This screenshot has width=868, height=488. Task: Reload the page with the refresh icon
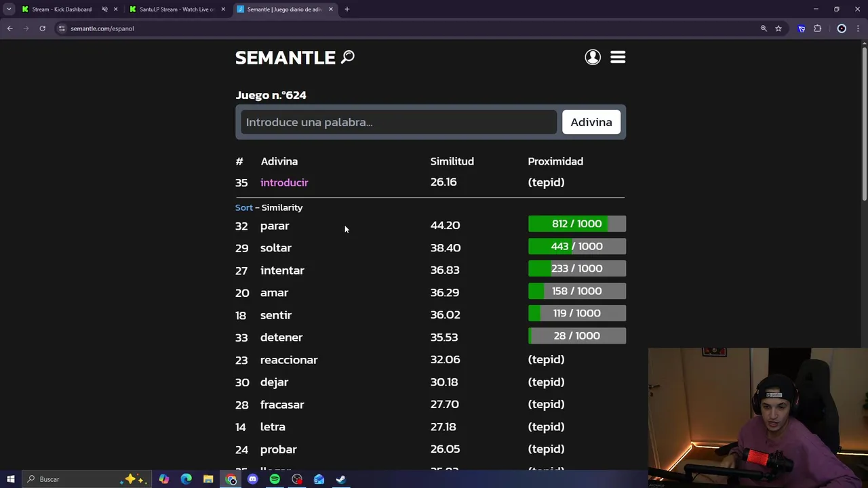[x=42, y=28]
